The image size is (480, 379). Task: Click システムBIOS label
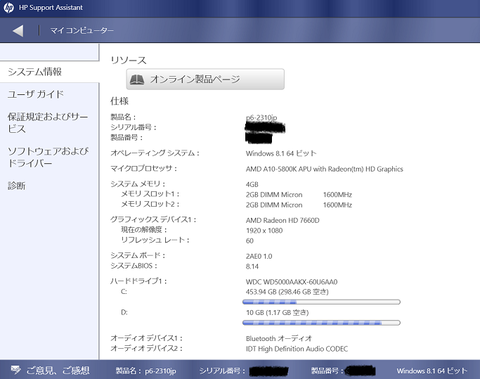tap(134, 266)
